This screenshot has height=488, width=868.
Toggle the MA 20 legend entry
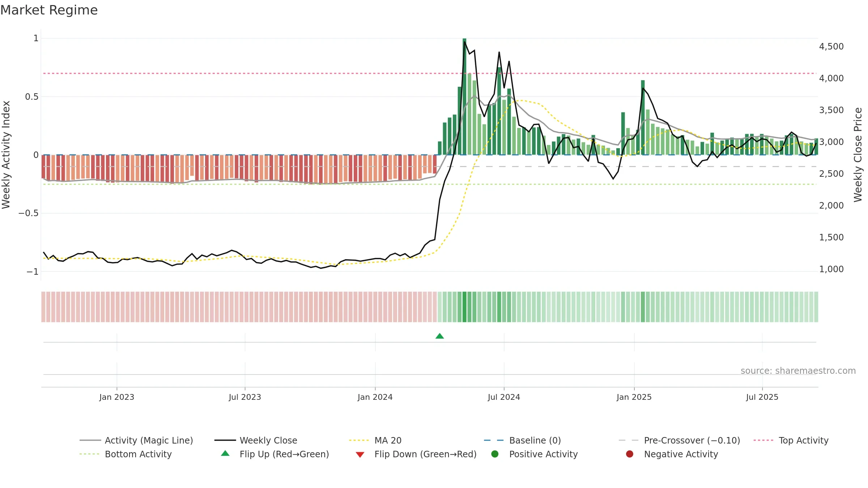[375, 440]
